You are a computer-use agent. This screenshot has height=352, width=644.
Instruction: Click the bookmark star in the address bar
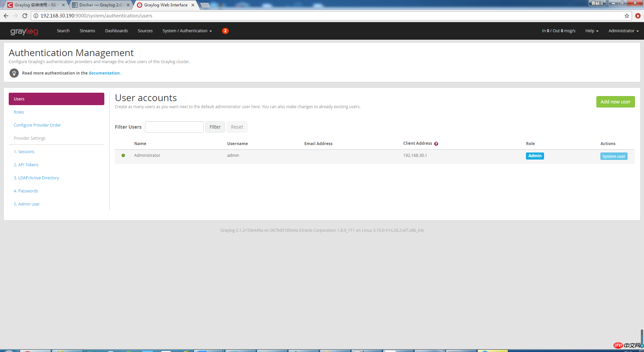(x=627, y=15)
